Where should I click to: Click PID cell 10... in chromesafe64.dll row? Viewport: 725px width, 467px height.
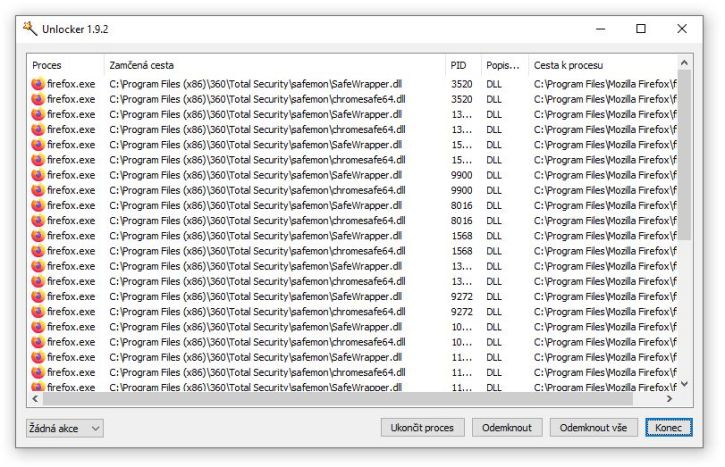coord(462,342)
